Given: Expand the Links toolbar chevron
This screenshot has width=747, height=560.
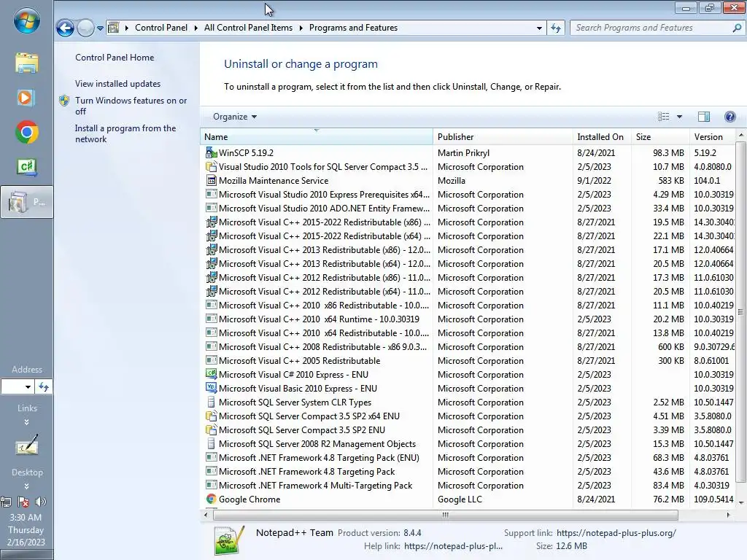Looking at the screenshot, I should point(27,422).
